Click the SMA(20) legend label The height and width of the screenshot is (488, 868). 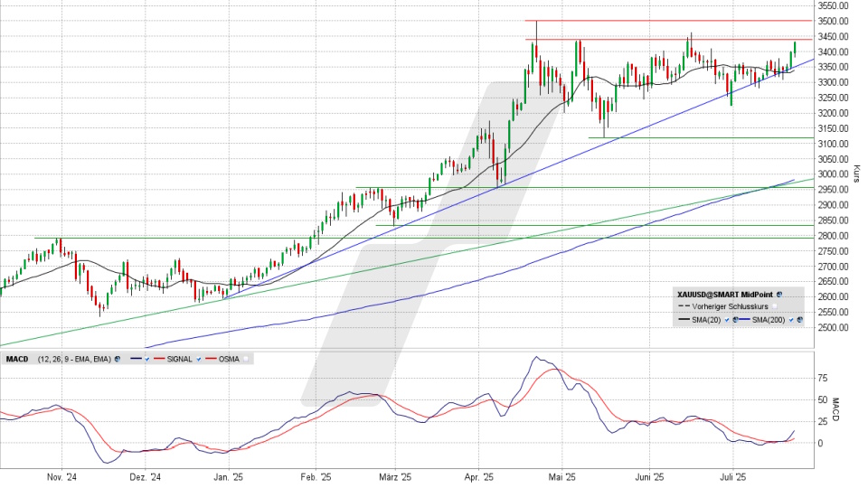[706, 320]
